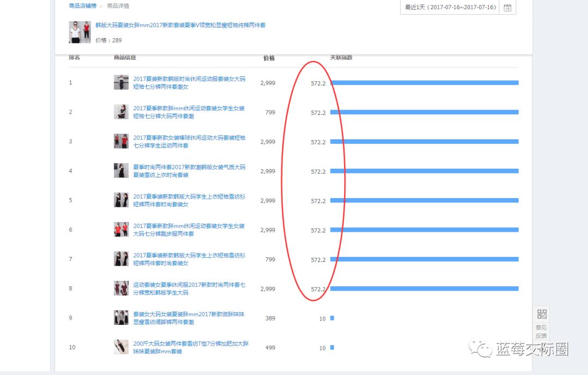Open the 意见反馈 feedback panel
The image size is (588, 375).
[541, 331]
